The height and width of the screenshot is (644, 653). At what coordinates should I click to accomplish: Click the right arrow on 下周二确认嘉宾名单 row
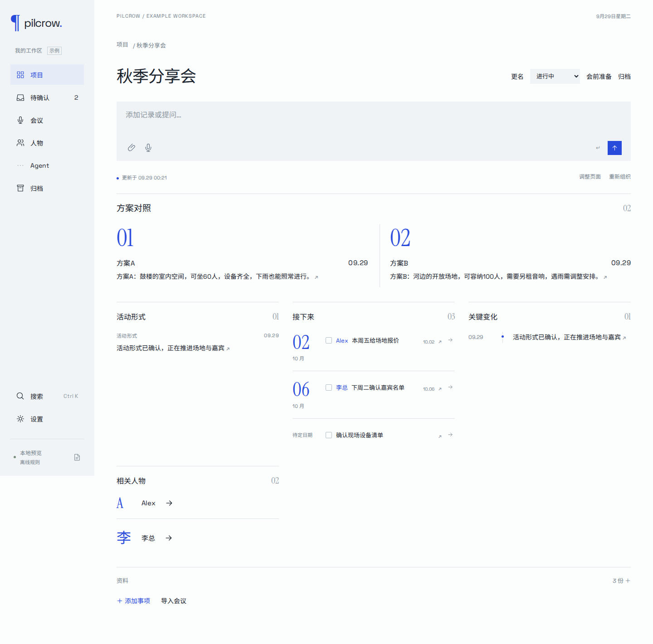[x=450, y=387]
